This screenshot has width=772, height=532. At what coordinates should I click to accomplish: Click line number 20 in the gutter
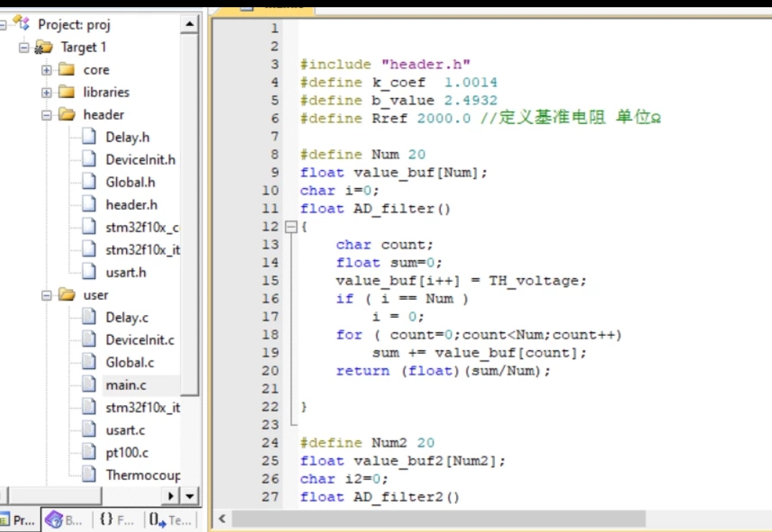pyautogui.click(x=271, y=371)
